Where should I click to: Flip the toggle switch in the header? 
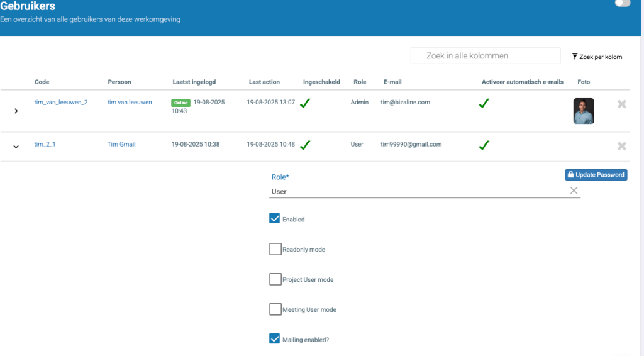point(622,4)
